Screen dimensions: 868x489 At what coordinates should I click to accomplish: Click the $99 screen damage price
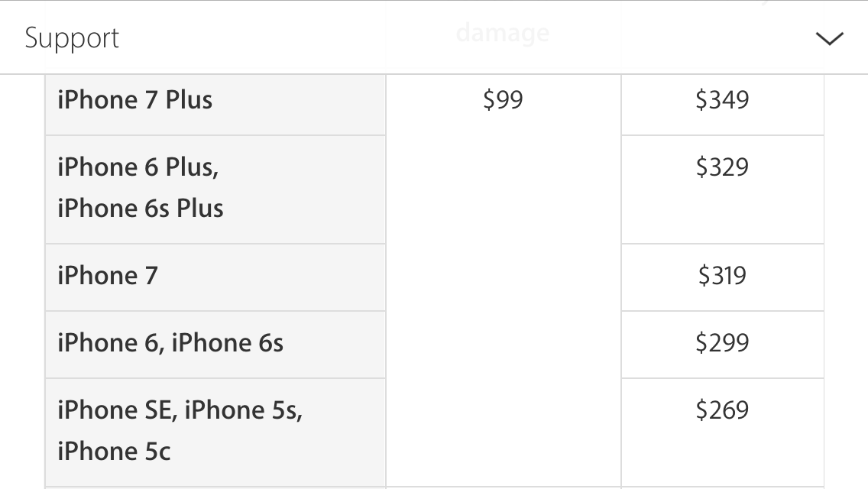click(x=503, y=99)
